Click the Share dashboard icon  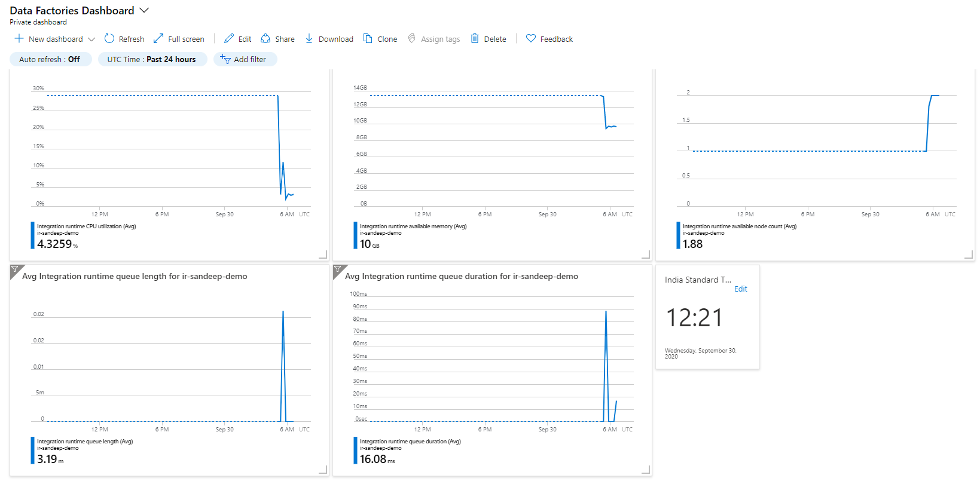click(x=265, y=39)
